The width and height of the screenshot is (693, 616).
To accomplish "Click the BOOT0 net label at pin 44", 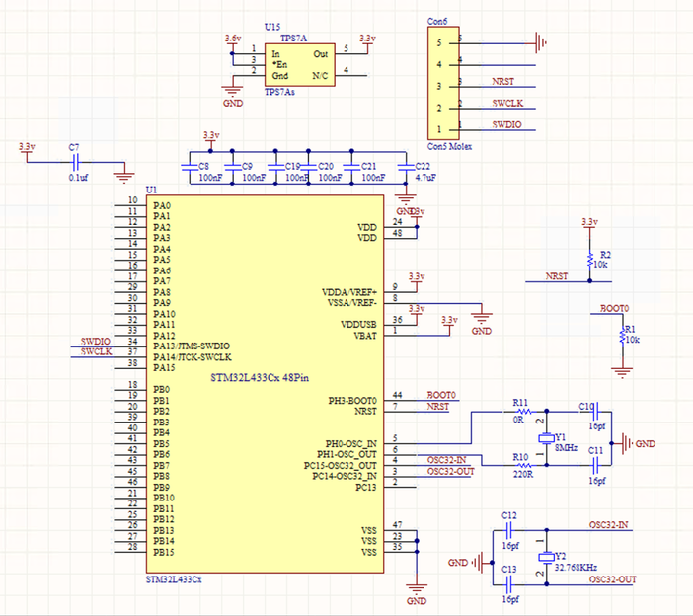I will pyautogui.click(x=441, y=395).
